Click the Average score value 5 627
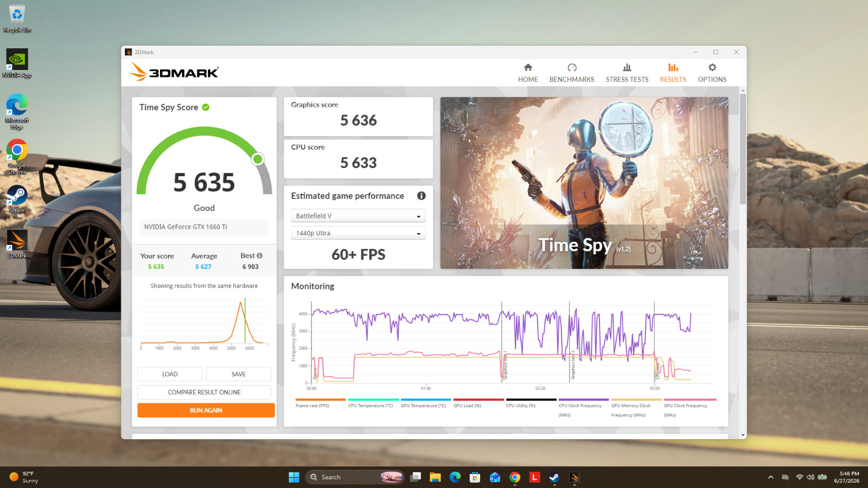This screenshot has width=868, height=488. [x=203, y=267]
